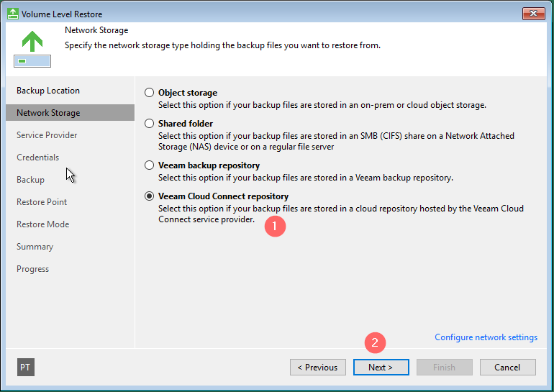The height and width of the screenshot is (392, 554).
Task: Click the Object storage description text
Action: click(x=322, y=105)
